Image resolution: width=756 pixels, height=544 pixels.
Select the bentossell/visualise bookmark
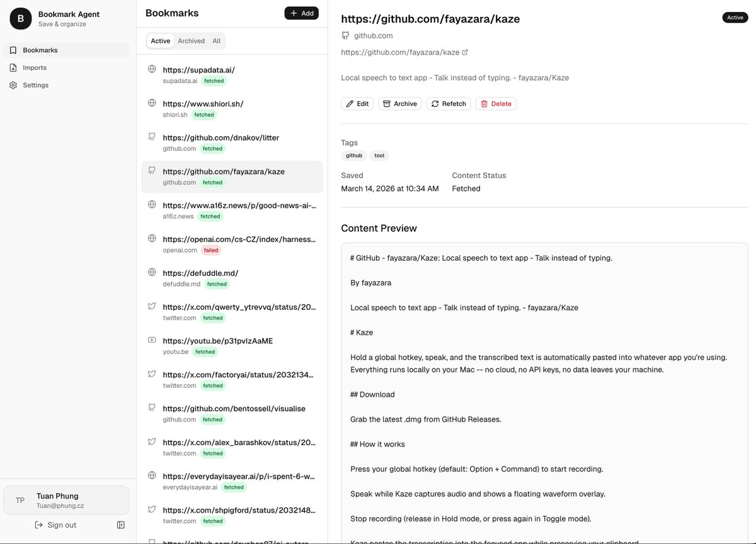coord(232,414)
